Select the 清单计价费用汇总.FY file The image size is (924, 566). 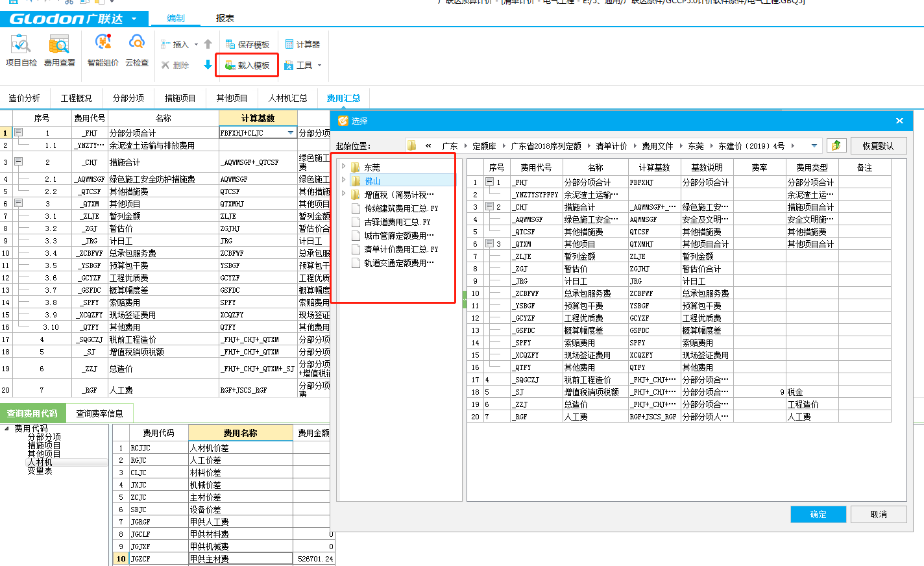[x=401, y=249]
